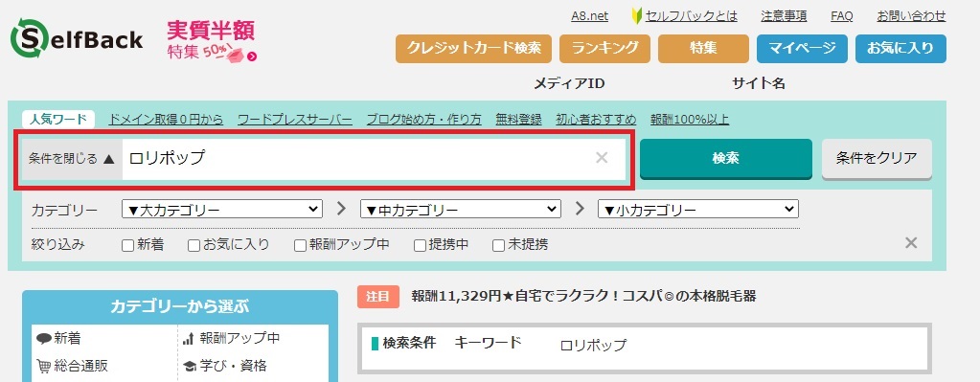Open the 特集 navigation button
This screenshot has width=980, height=382.
click(703, 49)
